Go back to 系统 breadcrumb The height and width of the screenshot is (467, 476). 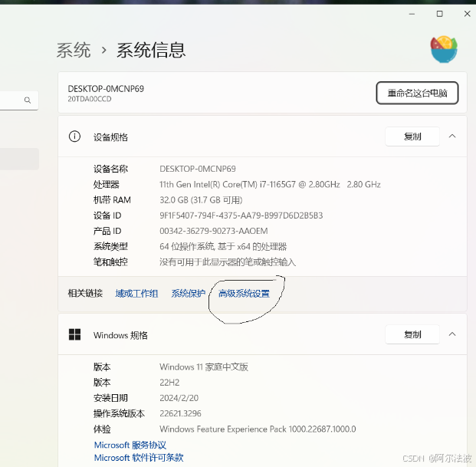(x=74, y=50)
